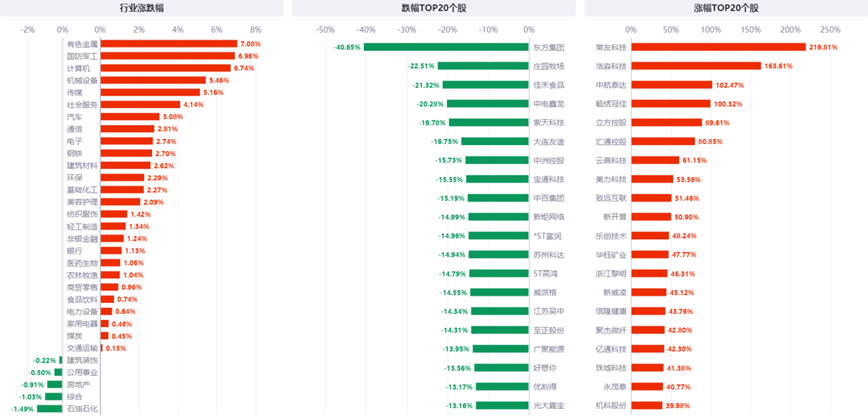The width and height of the screenshot is (868, 417).
Task: Click the 1.34% value for 轻工制造
Action: pos(139,227)
